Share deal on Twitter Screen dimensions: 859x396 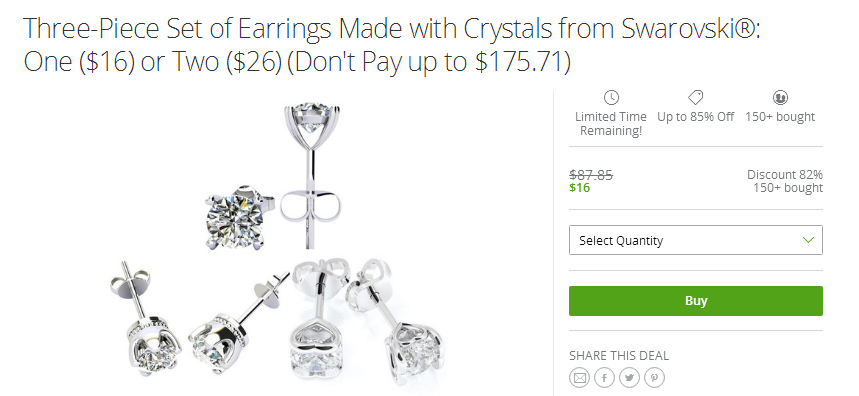[629, 377]
